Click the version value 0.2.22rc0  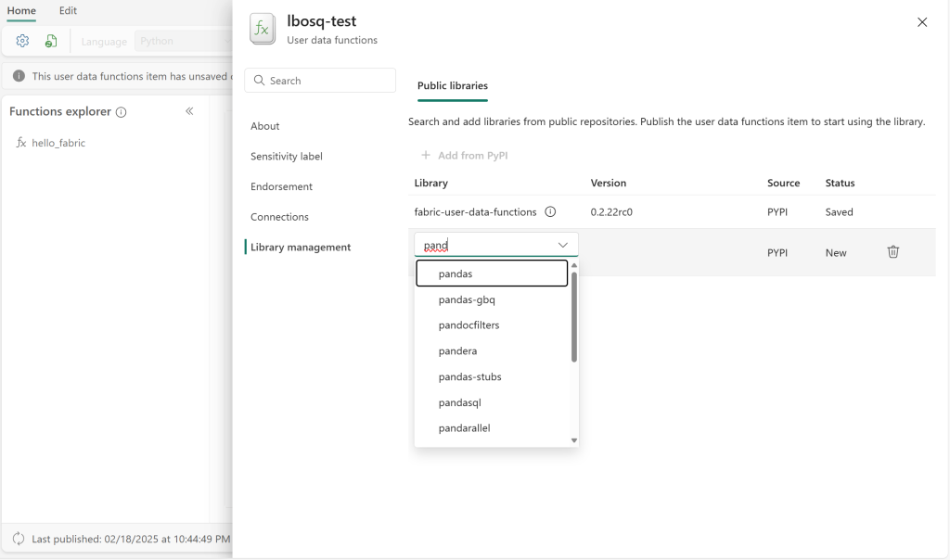[x=611, y=212]
